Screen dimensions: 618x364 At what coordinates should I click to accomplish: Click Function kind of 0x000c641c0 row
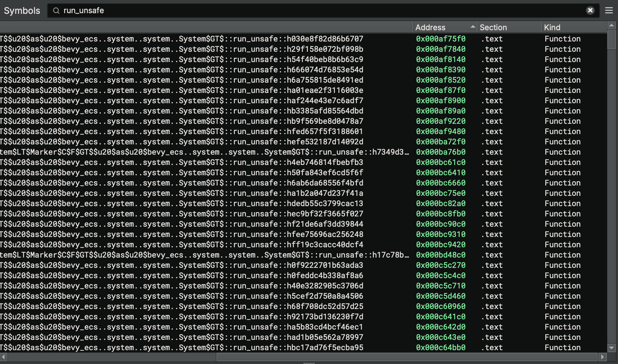(562, 317)
